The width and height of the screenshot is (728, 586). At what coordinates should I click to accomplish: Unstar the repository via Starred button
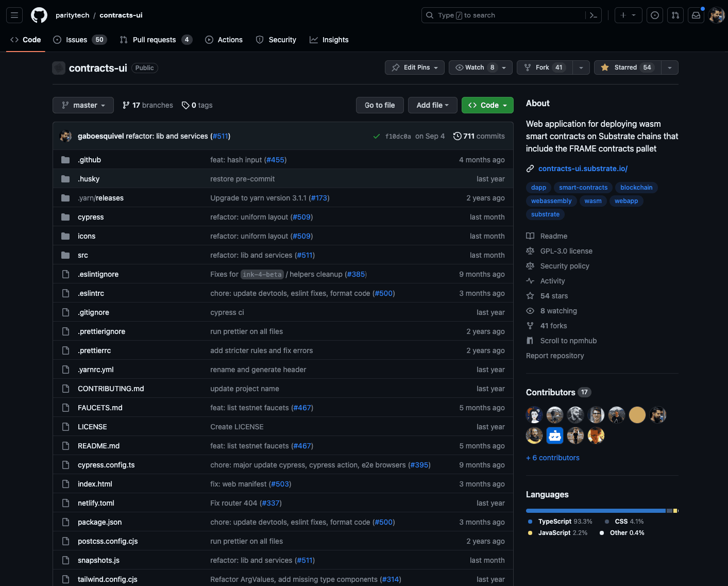tap(627, 68)
